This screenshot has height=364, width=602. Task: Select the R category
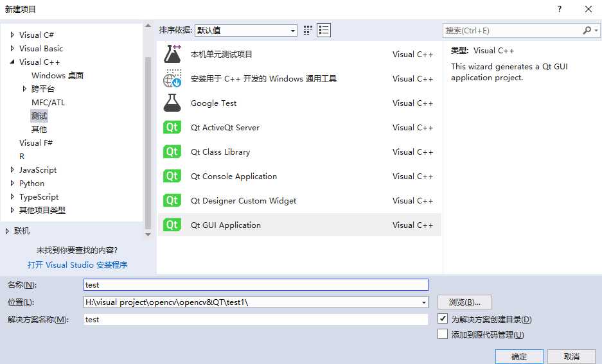tap(22, 156)
